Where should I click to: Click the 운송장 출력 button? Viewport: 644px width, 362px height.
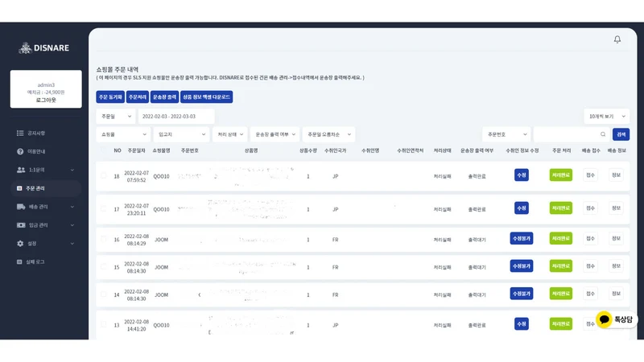tap(165, 97)
